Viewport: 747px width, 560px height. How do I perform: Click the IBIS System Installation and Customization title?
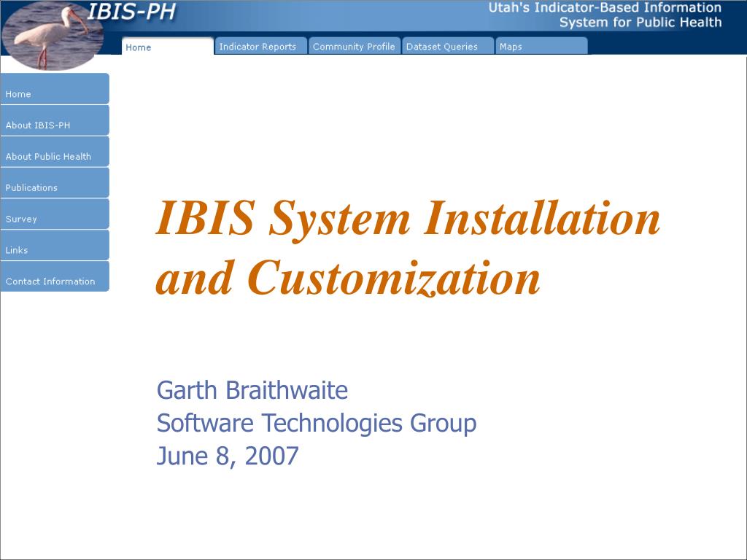tap(408, 248)
